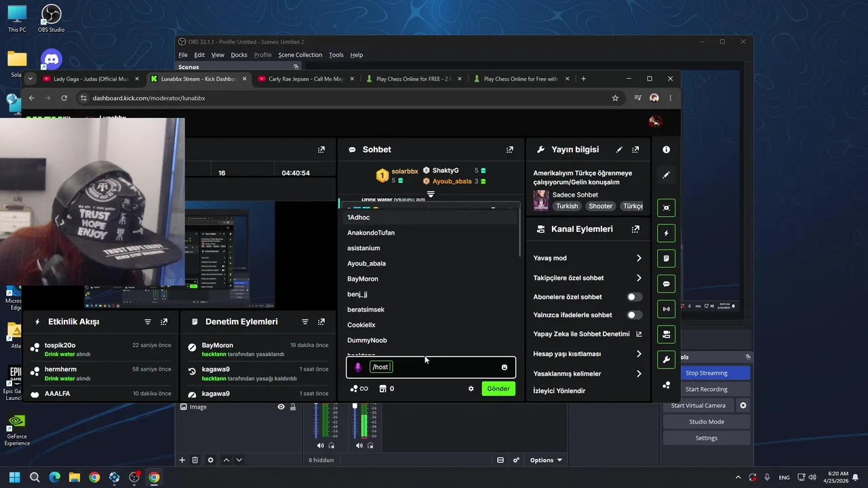The image size is (868, 488).
Task: Click the Chrome address bar URL
Action: pos(149,98)
